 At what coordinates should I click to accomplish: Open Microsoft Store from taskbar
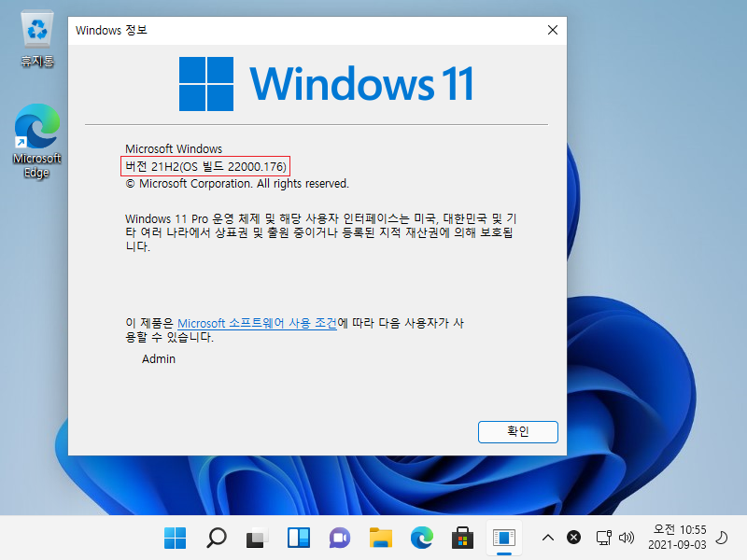[x=462, y=539]
